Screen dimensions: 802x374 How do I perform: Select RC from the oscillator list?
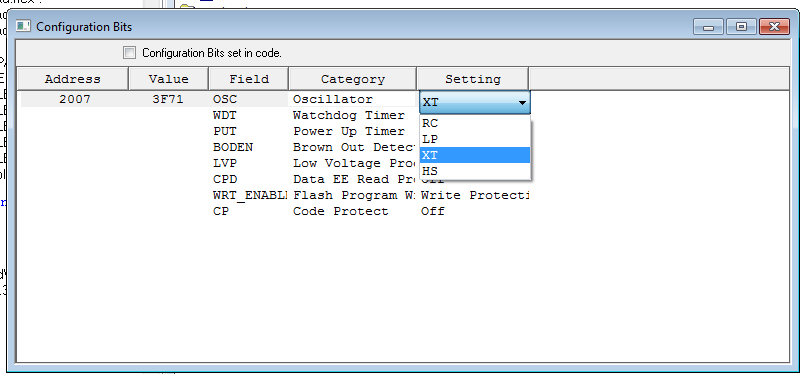click(475, 123)
